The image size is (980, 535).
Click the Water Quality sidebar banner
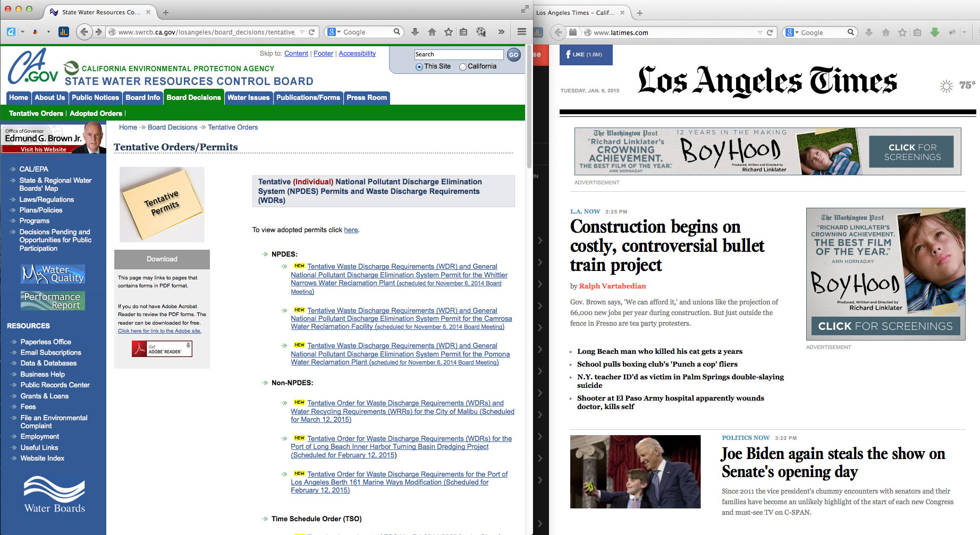click(x=53, y=274)
